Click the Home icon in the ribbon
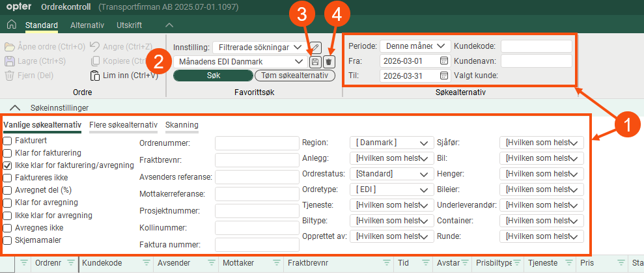644x278 pixels. click(x=11, y=25)
